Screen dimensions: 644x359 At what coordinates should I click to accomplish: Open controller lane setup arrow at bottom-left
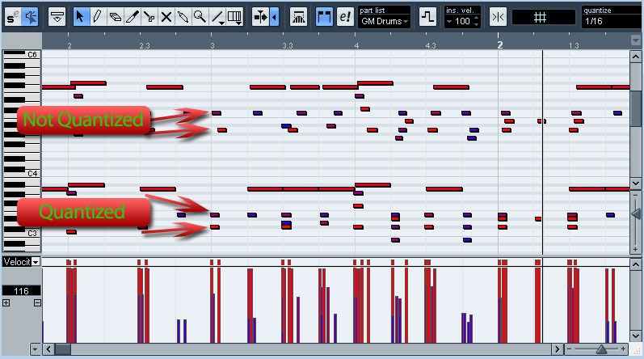coord(36,349)
